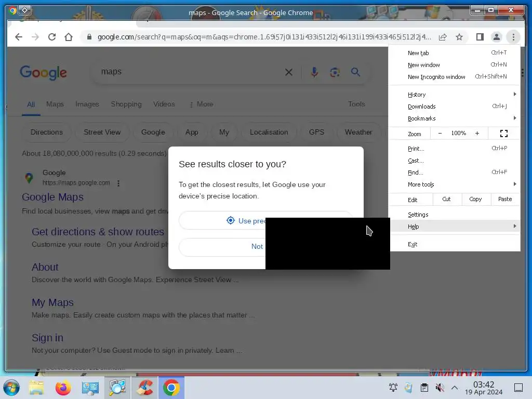Viewport: 532px width, 399px height.
Task: Open Settings from the menu
Action: click(x=454, y=215)
